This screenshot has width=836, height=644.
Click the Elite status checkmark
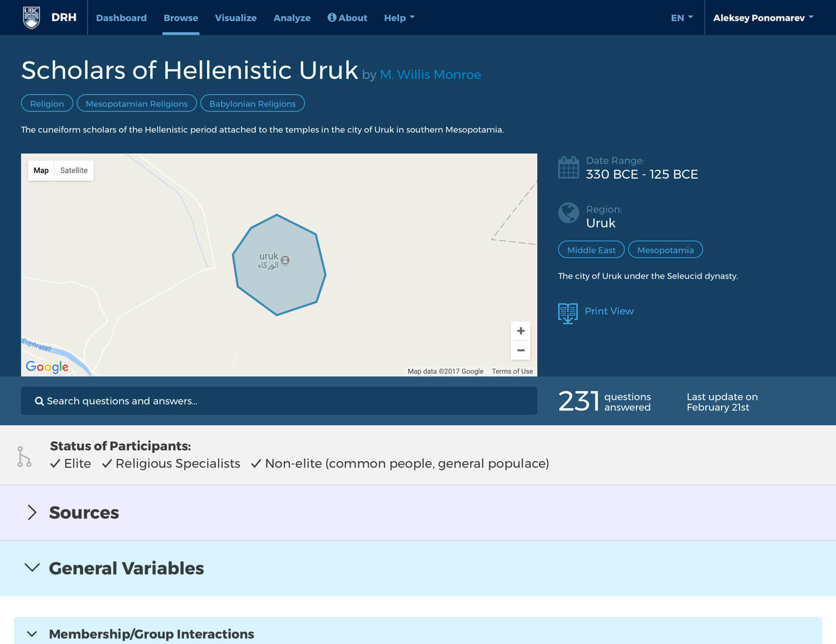click(x=55, y=464)
